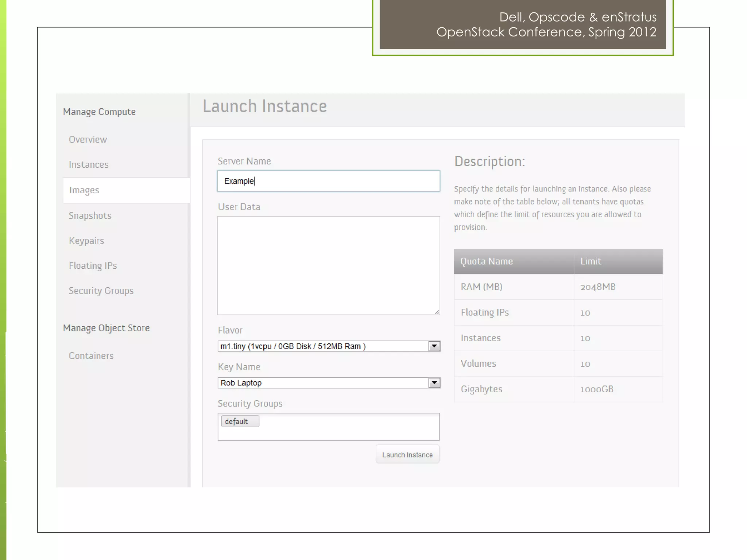Open the Key Name dropdown arrow
The height and width of the screenshot is (560, 747).
point(434,383)
